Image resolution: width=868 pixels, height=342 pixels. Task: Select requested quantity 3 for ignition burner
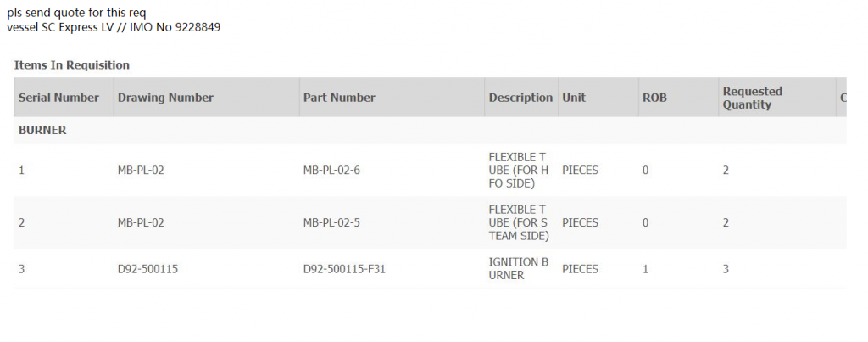[x=726, y=269]
